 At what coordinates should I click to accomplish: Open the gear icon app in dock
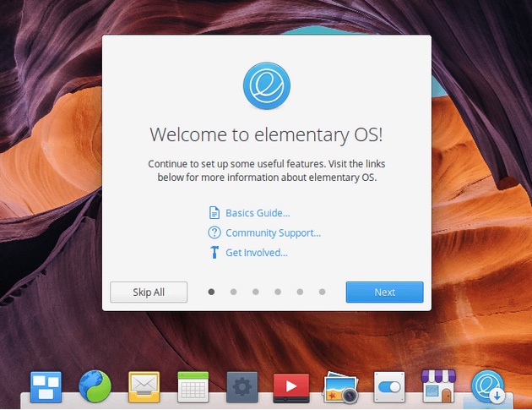click(242, 387)
